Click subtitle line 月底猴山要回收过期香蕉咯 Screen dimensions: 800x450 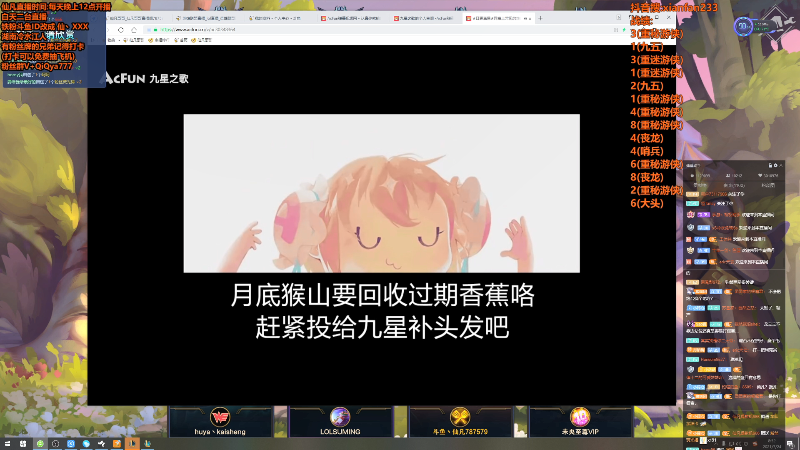(382, 295)
